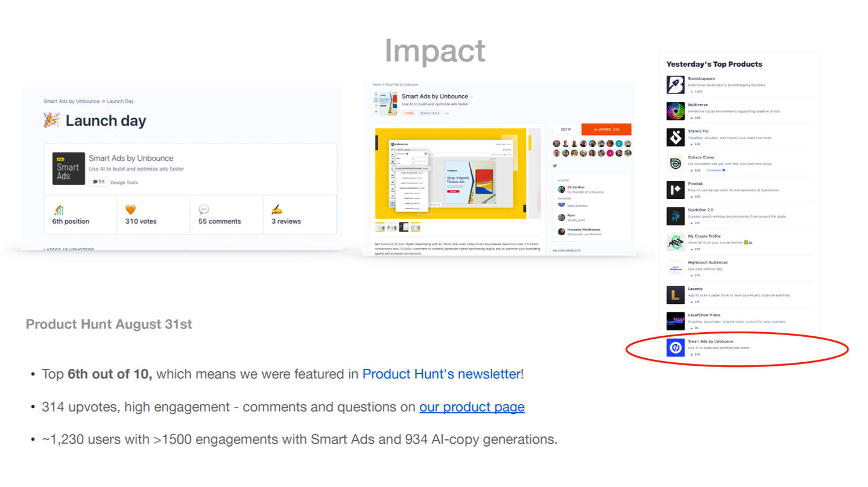Image resolution: width=868 pixels, height=487 pixels.
Task: Follow the underlined our product page link
Action: [472, 407]
